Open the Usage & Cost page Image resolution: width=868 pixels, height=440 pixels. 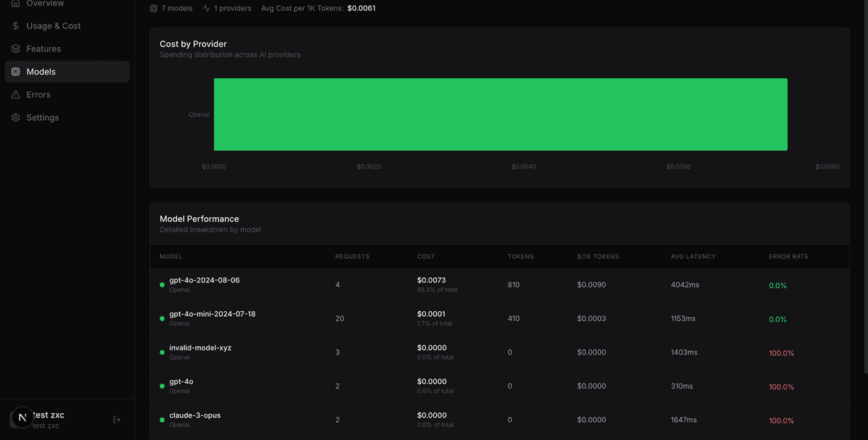(53, 26)
